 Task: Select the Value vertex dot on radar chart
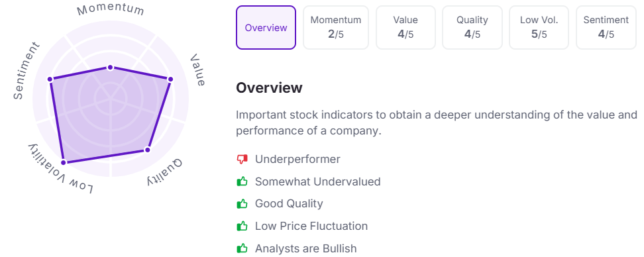170,79
